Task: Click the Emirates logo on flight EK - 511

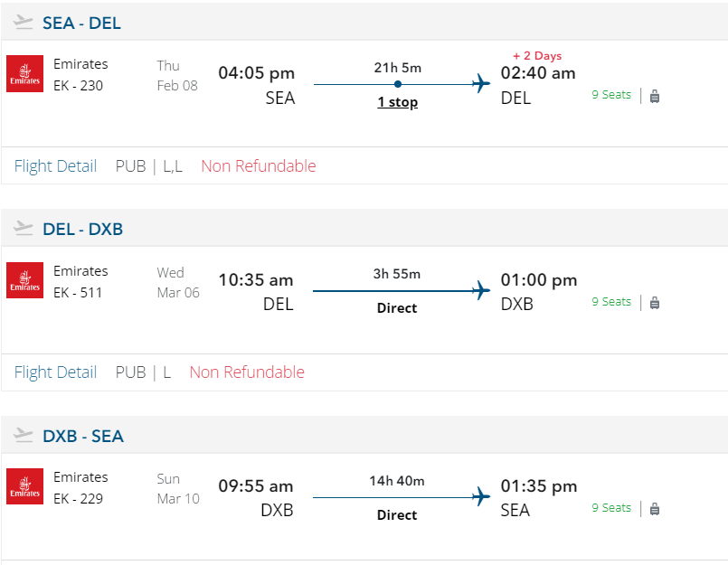Action: tap(24, 280)
